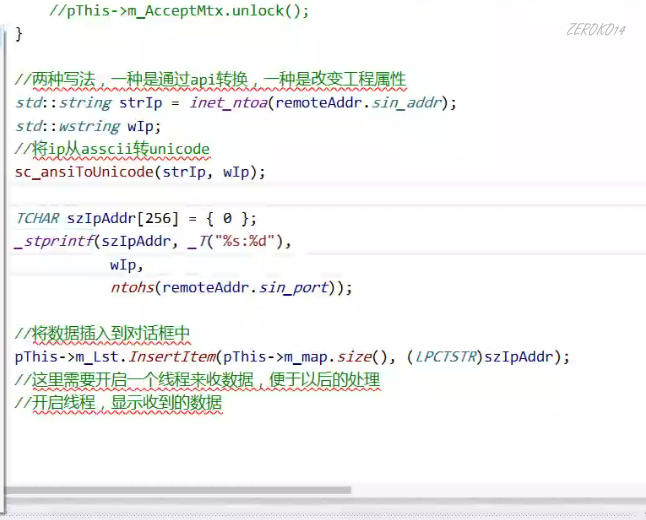Click the '//这里需要开启一个线程来收数据' comment
This screenshot has height=520, width=646.
tap(197, 380)
